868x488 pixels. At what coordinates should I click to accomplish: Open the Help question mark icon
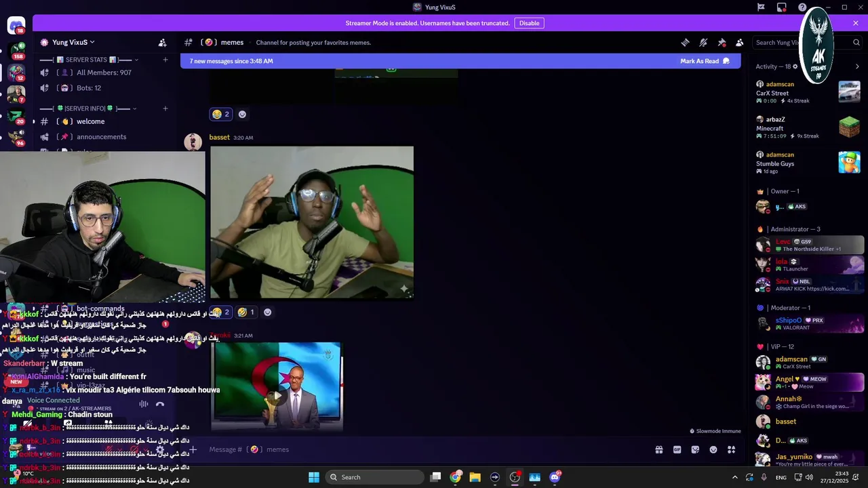click(802, 7)
